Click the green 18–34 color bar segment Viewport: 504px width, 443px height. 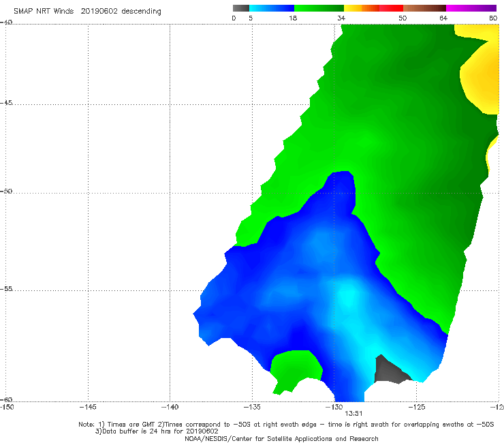(319, 8)
